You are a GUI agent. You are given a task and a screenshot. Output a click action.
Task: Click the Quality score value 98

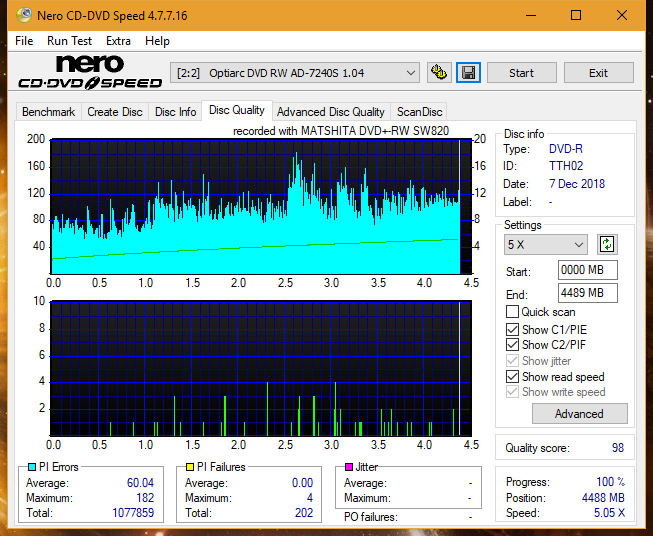tap(618, 448)
